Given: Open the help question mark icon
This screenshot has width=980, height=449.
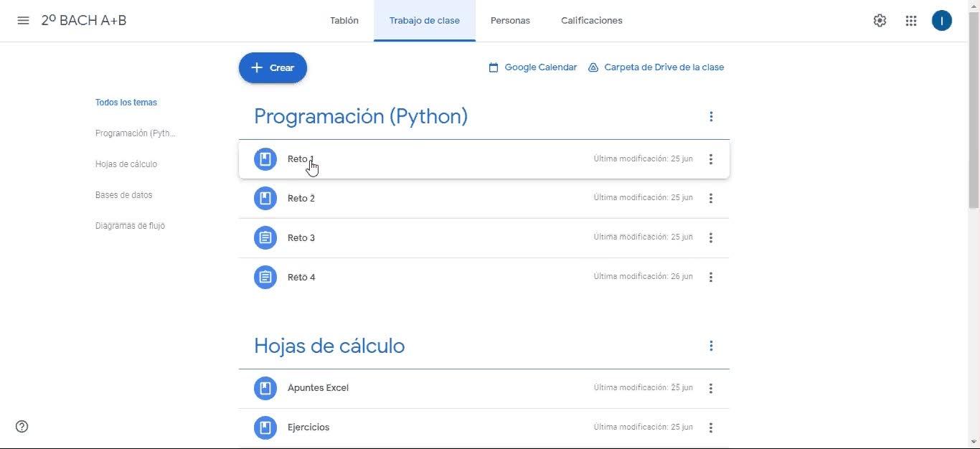Looking at the screenshot, I should click(x=22, y=427).
